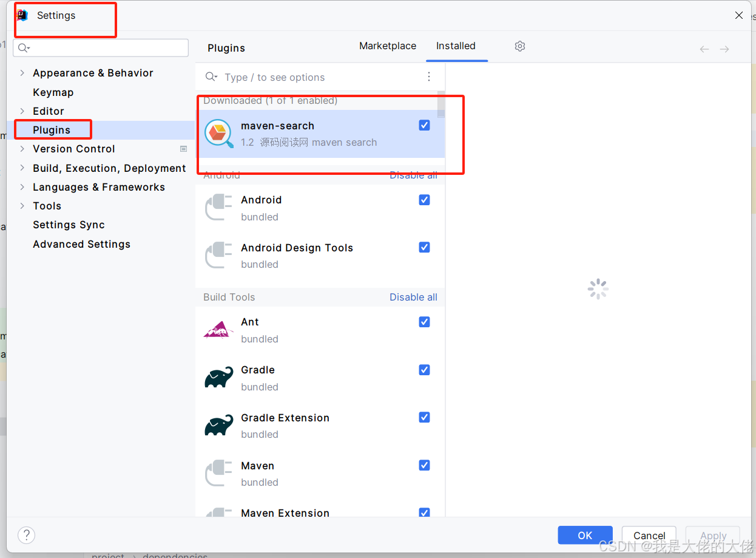Viewport: 756px width, 558px height.
Task: Select the maven-search plugin icon
Action: tap(218, 134)
